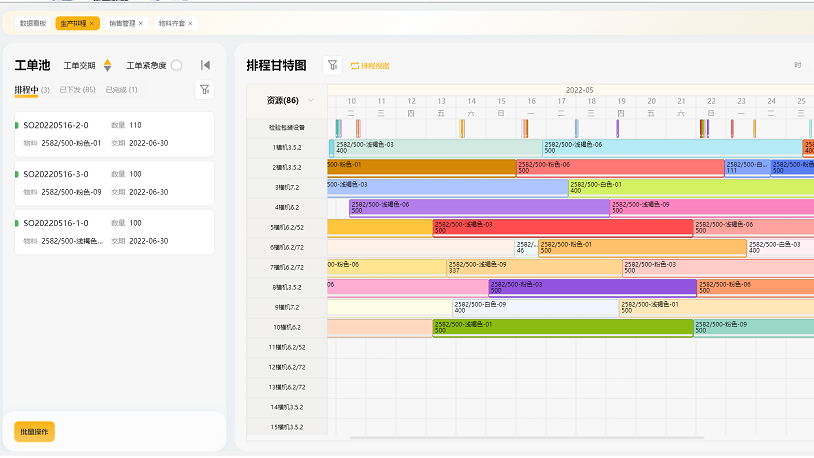
Task: Select the tiny 46 bar on 6横机6.2/72 row
Action: (526, 248)
